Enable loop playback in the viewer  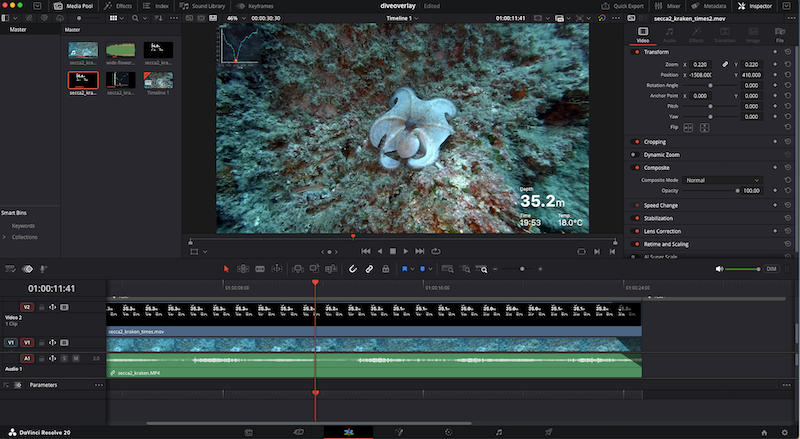[438, 251]
